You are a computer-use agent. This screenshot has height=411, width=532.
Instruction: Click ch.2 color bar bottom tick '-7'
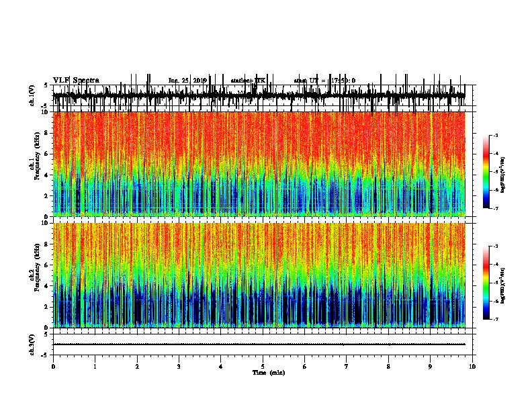coord(496,319)
